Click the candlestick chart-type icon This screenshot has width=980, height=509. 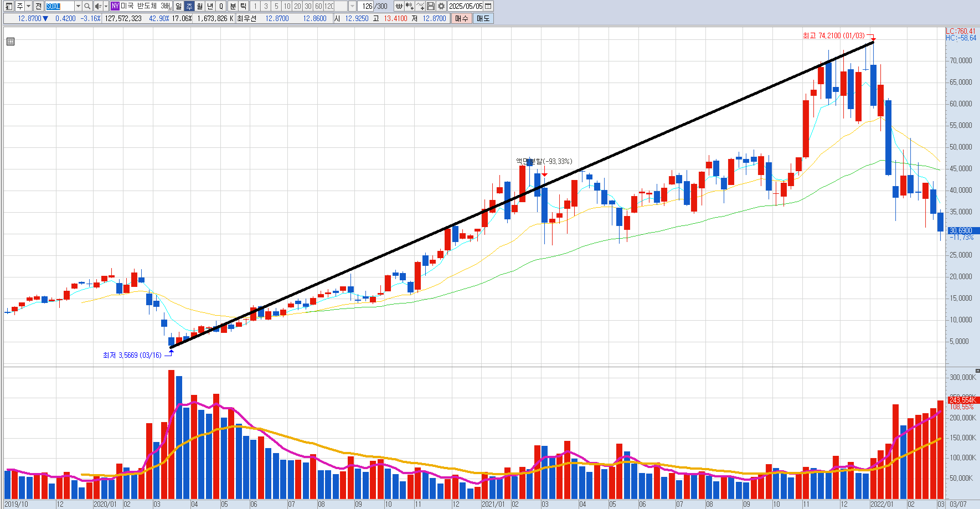(x=409, y=6)
